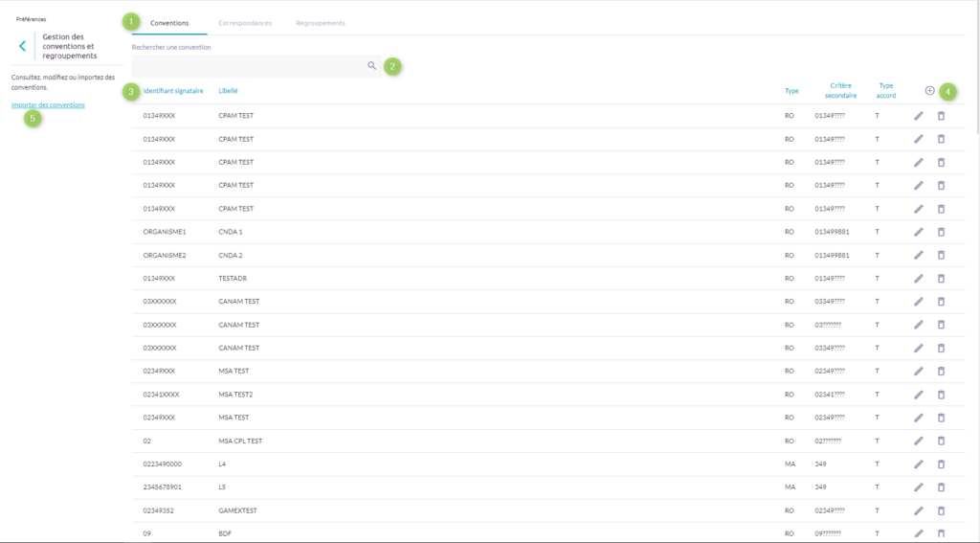Image resolution: width=980 pixels, height=543 pixels.
Task: Sort by the Libellé column header
Action: point(229,91)
